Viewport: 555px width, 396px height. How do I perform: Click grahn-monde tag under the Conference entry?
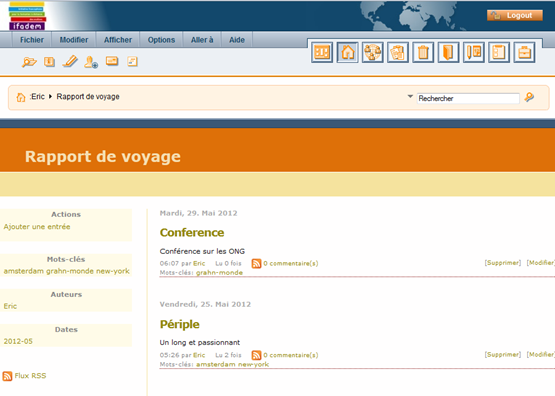(x=219, y=272)
